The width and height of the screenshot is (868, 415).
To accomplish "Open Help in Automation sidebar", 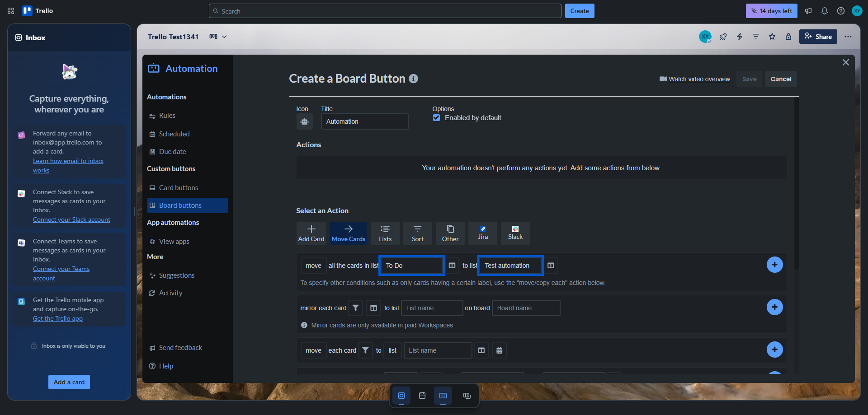I will tap(188, 366).
